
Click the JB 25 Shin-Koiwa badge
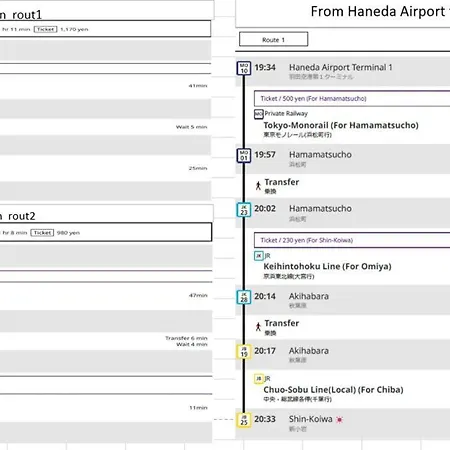[x=244, y=420]
